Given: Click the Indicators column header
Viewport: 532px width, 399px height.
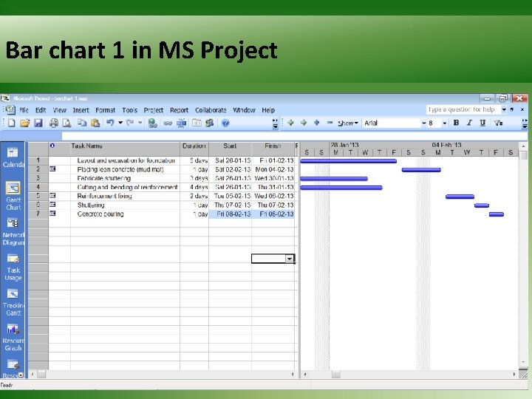Looking at the screenshot, I should click(x=59, y=149).
